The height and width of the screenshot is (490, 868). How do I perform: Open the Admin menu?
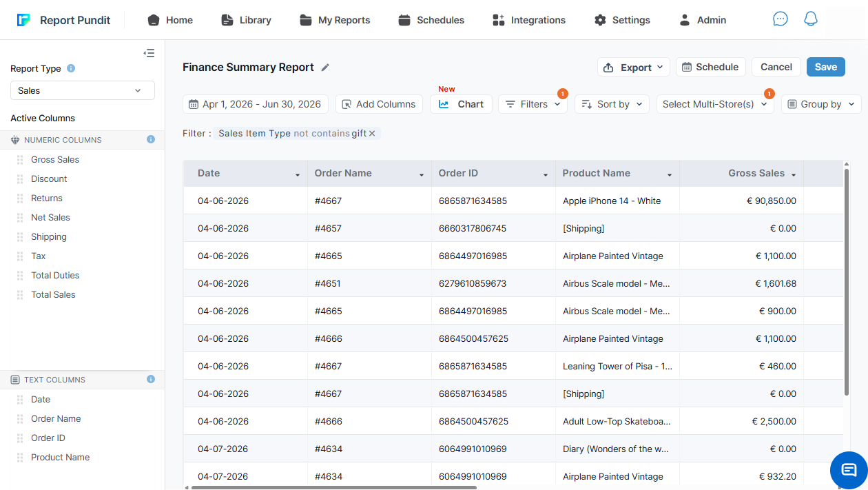point(703,20)
